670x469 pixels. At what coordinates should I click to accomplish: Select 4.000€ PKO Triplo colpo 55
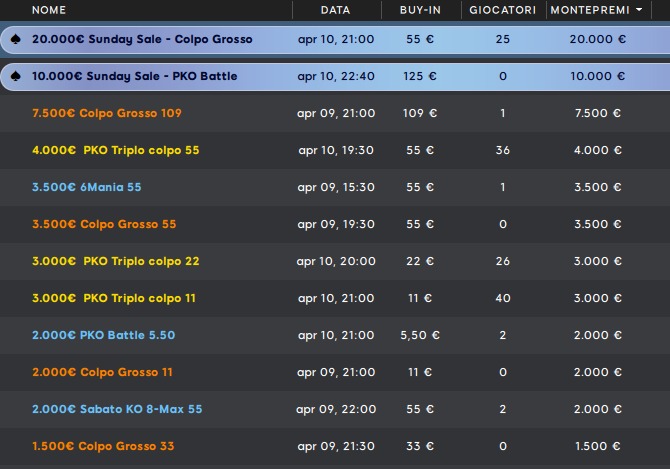pyautogui.click(x=335, y=150)
